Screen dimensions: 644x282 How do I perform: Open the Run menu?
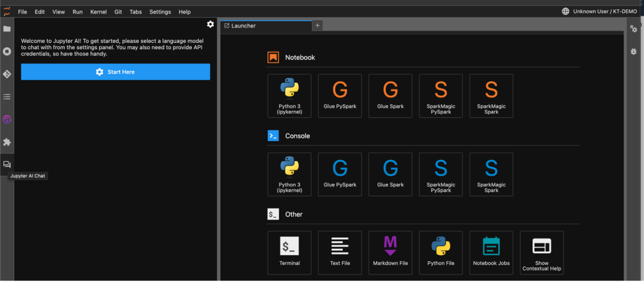(77, 12)
